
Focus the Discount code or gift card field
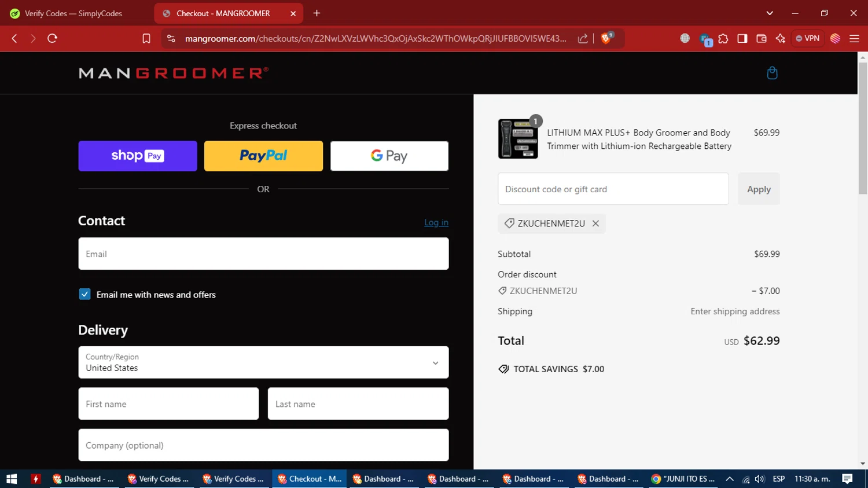pyautogui.click(x=613, y=189)
